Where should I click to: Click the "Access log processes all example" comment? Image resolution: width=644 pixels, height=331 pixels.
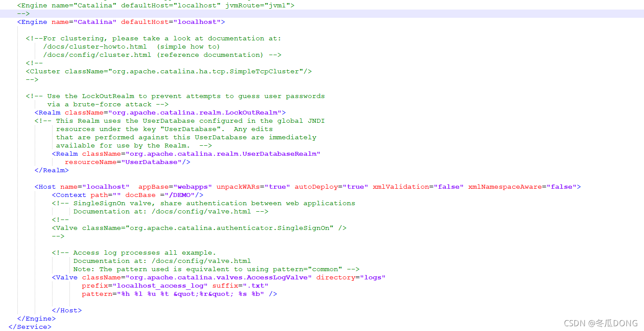(134, 252)
